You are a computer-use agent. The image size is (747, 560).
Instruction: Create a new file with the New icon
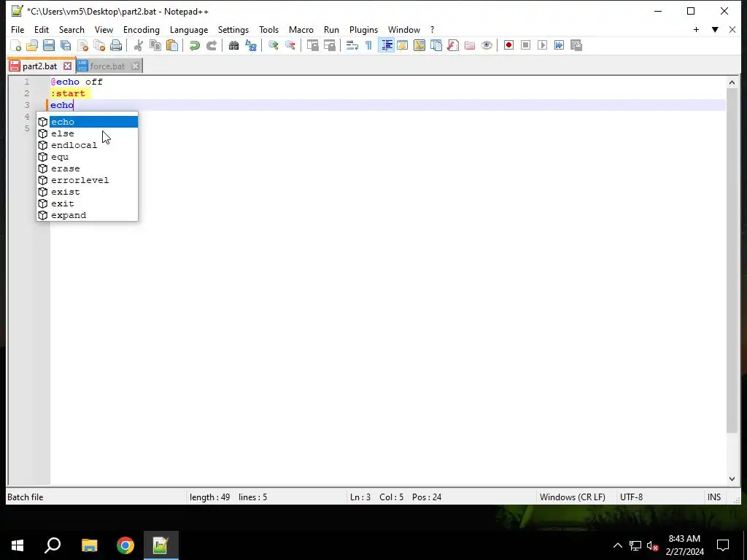(16, 45)
